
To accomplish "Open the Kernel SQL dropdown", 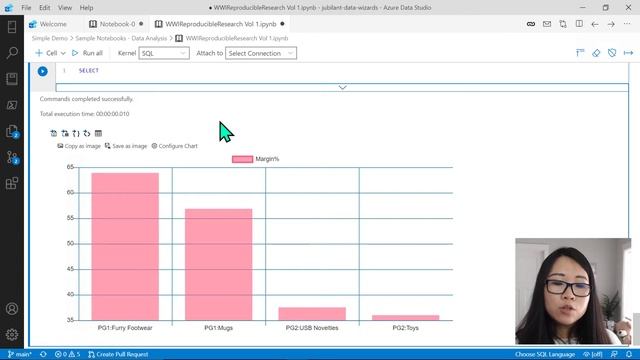I will [x=164, y=53].
